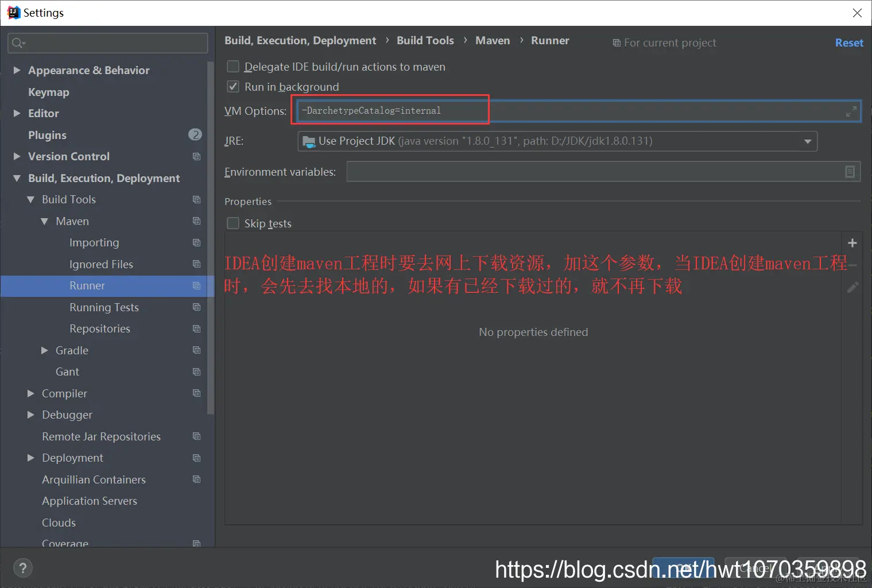This screenshot has width=872, height=588.
Task: Toggle the Run in background checkbox
Action: point(233,87)
